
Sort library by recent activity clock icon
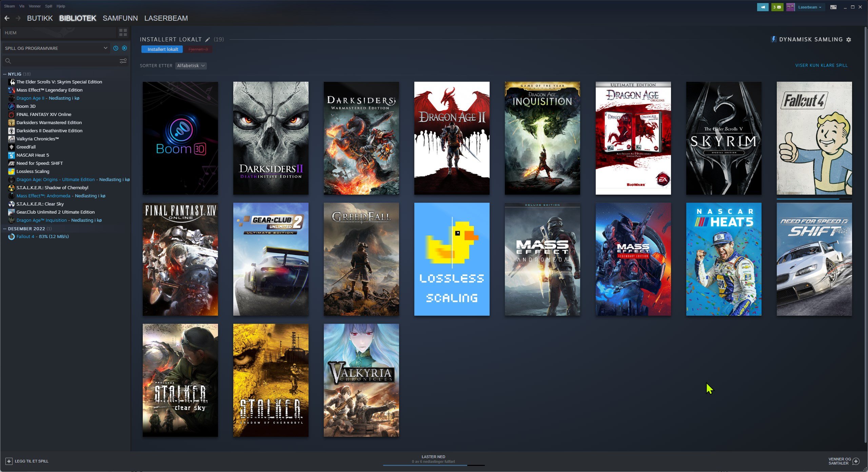[x=116, y=48]
